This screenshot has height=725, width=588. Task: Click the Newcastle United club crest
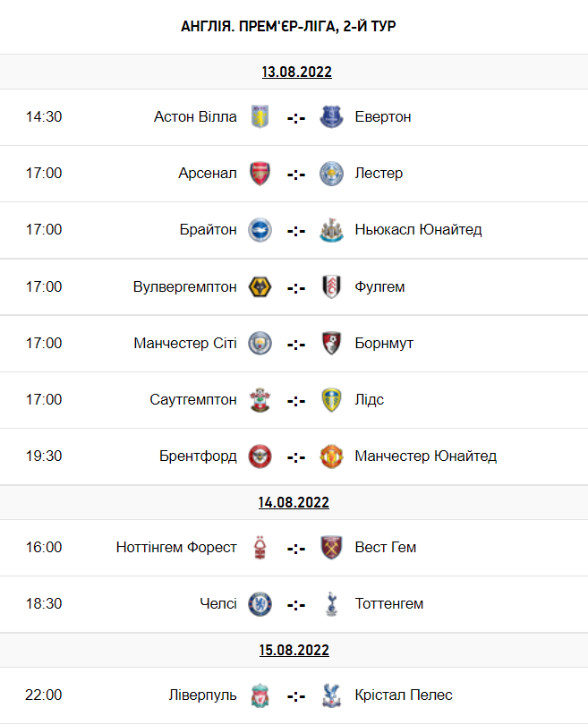coord(332,230)
